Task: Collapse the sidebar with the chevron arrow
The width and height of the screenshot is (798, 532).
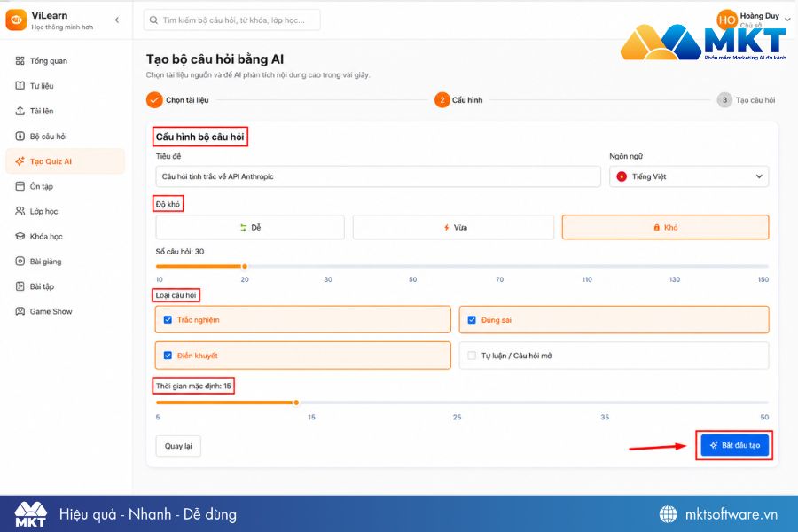Action: coord(116,20)
